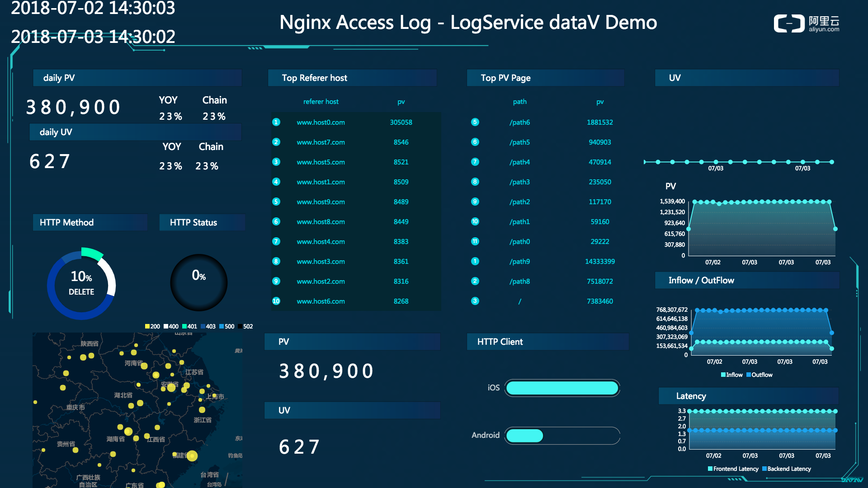Viewport: 868px width, 488px height.
Task: Click the start date 2018-07-02 14:30:03
Action: pos(93,8)
